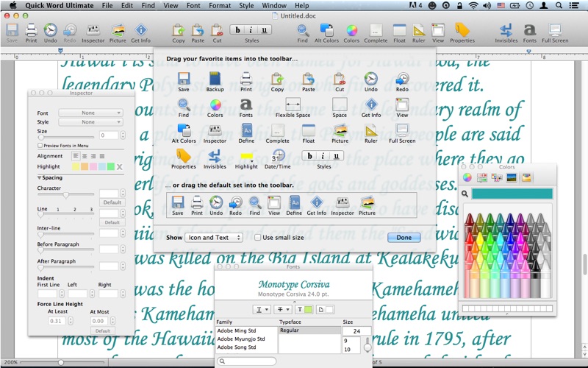This screenshot has width=588, height=368.
Task: Switch to the color wheel mode in Colors
Action: 467,177
